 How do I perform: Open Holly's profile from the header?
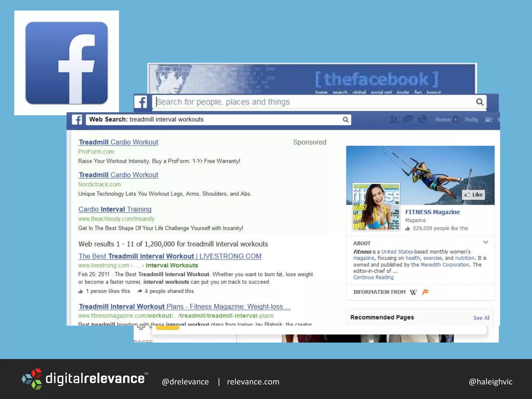click(471, 119)
